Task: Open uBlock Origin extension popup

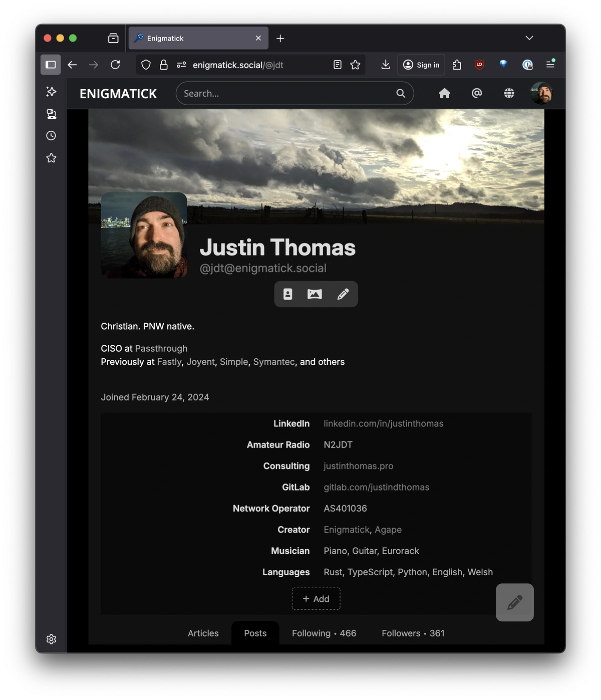Action: tap(479, 65)
